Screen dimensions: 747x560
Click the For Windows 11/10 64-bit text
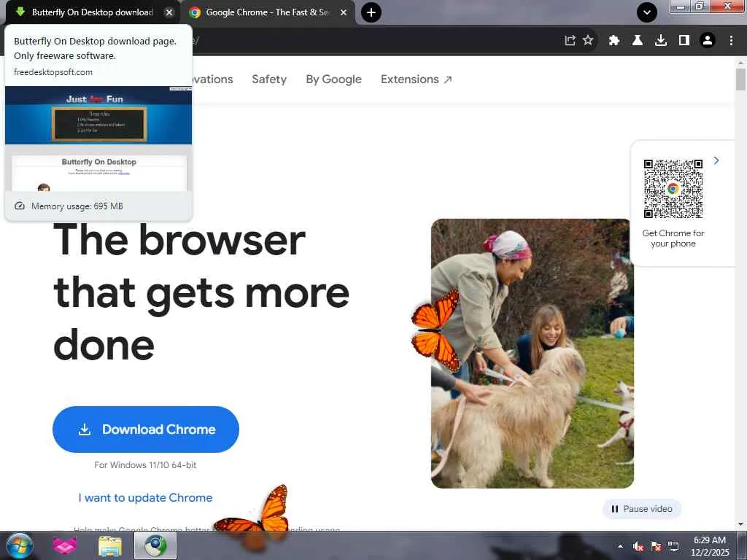145,464
